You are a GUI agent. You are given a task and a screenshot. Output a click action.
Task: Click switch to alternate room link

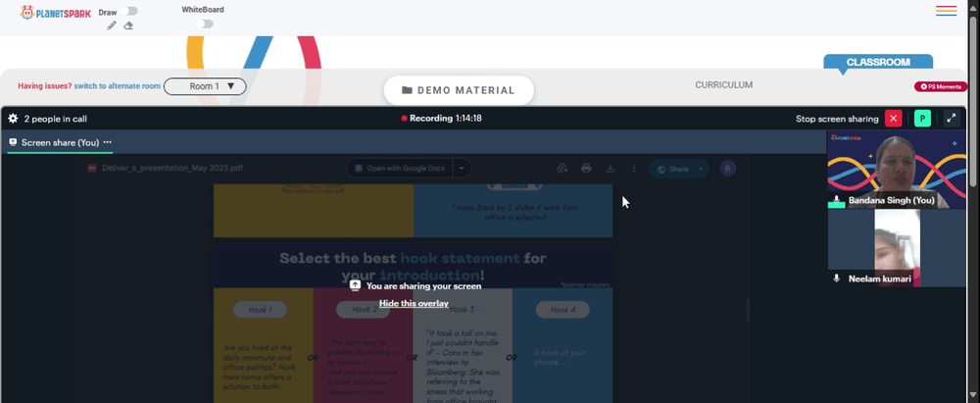tap(118, 86)
